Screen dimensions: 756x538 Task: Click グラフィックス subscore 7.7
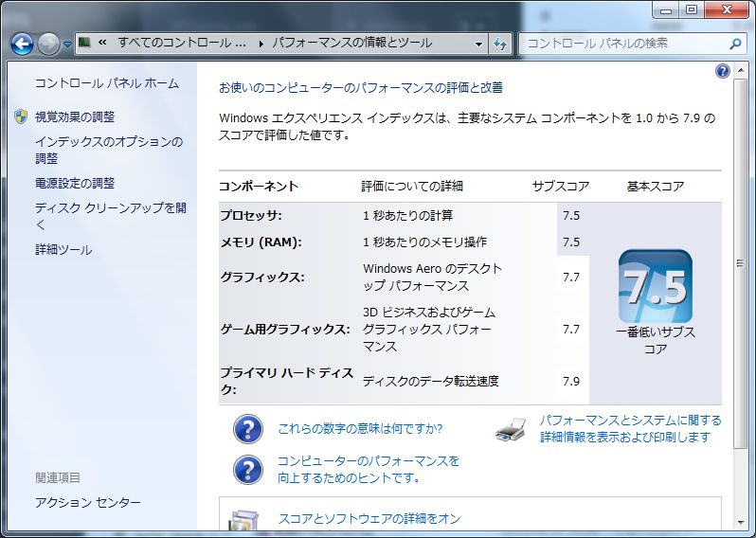pyautogui.click(x=571, y=278)
